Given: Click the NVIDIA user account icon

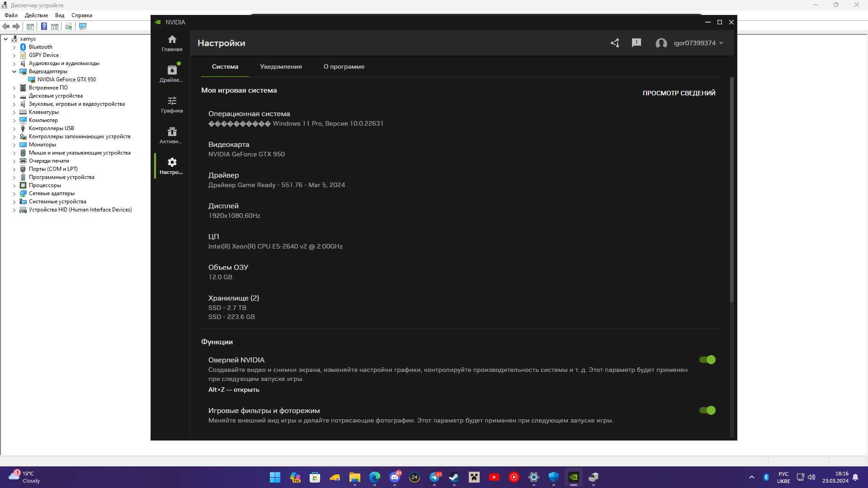Looking at the screenshot, I should click(660, 42).
